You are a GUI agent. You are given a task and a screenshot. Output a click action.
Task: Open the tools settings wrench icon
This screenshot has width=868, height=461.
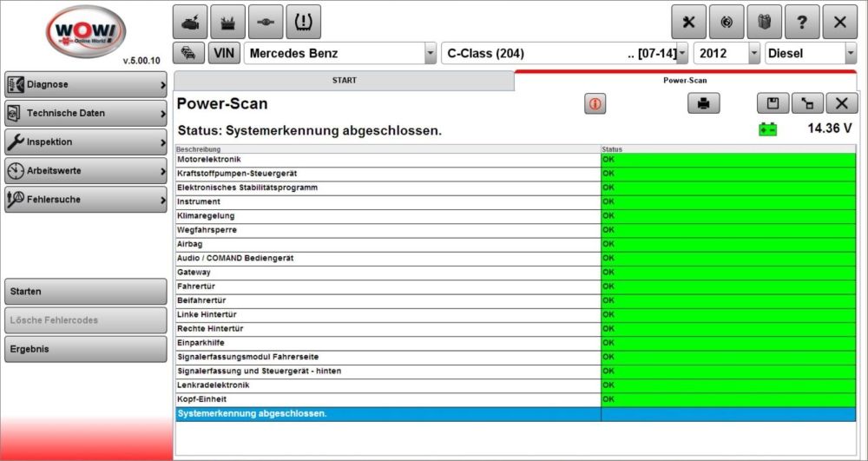(688, 22)
